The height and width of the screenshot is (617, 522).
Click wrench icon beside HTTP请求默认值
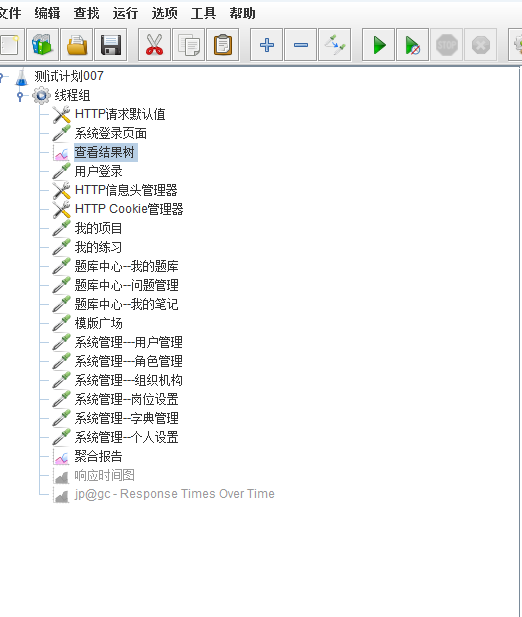click(62, 115)
